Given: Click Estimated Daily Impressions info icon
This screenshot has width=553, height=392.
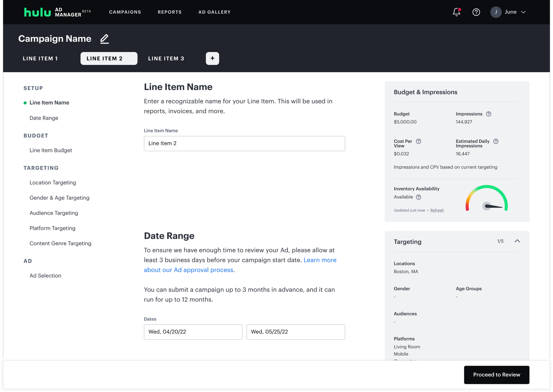Looking at the screenshot, I should click(x=496, y=141).
